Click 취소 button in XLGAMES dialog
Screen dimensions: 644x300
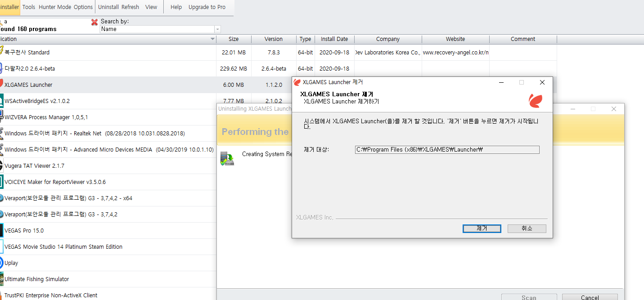point(527,228)
